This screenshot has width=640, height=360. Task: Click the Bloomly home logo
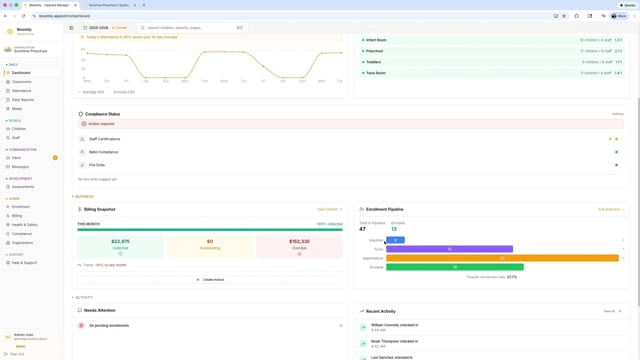point(10,31)
